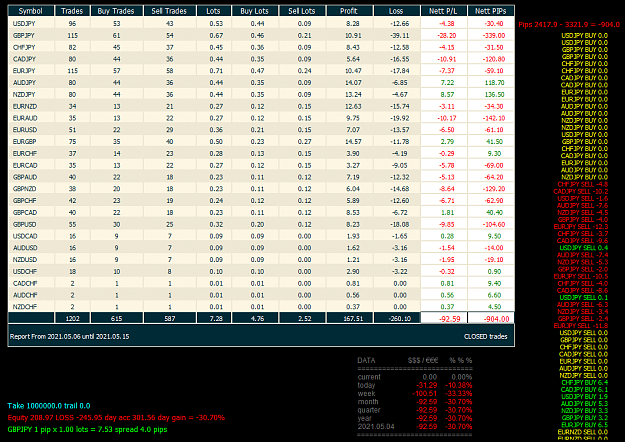Click the Lots column header
The image size is (625, 442).
214,11
